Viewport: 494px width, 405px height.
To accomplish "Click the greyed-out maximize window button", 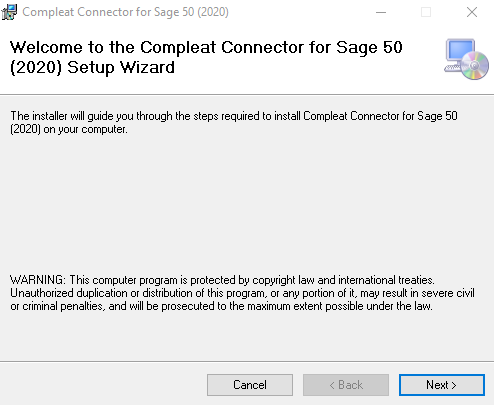I will 426,12.
